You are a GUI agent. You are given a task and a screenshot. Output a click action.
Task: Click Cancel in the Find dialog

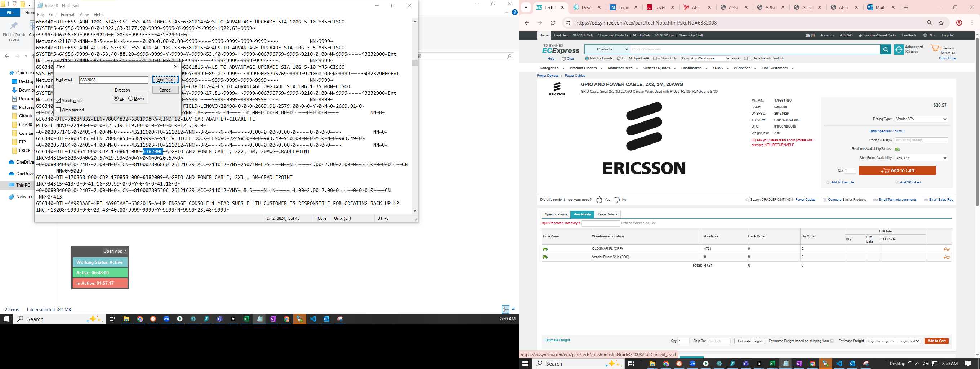165,90
